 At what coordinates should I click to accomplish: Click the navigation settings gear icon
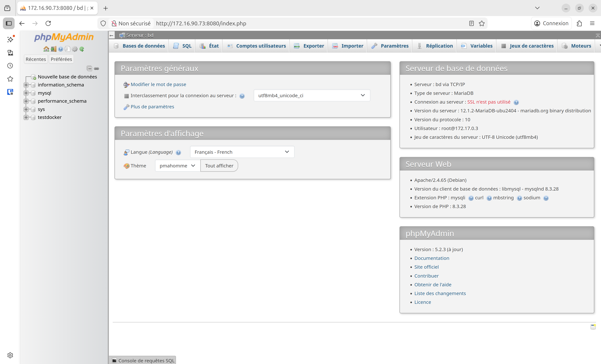75,49
